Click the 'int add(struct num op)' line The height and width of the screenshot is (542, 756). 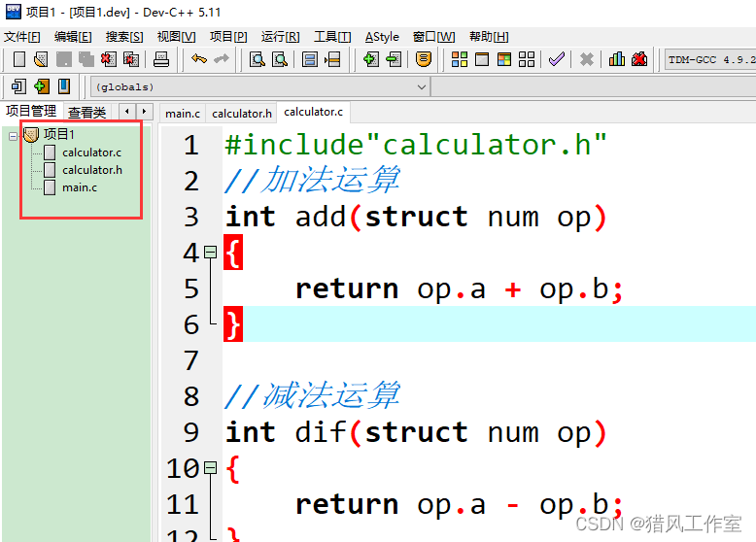point(415,217)
